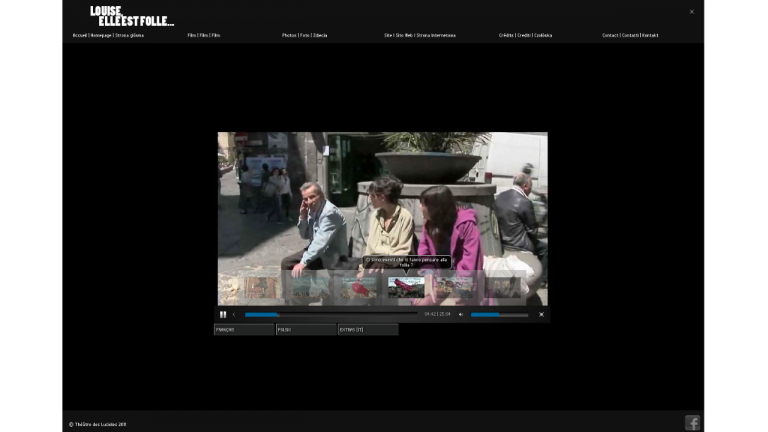Close the overlay with top-right X
The width and height of the screenshot is (768, 432).
691,12
